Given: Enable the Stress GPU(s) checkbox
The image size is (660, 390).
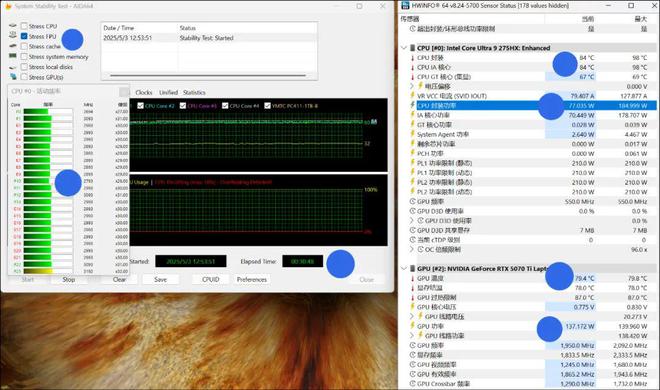Looking at the screenshot, I should click(x=24, y=77).
